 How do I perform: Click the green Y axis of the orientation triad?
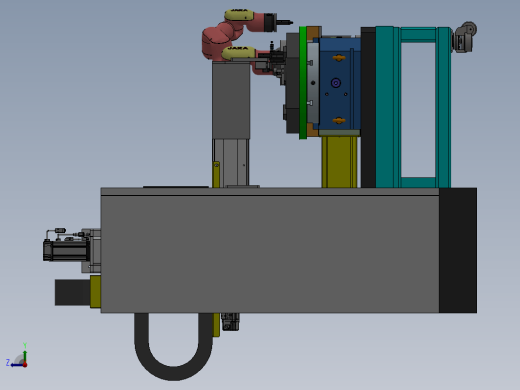point(25,356)
